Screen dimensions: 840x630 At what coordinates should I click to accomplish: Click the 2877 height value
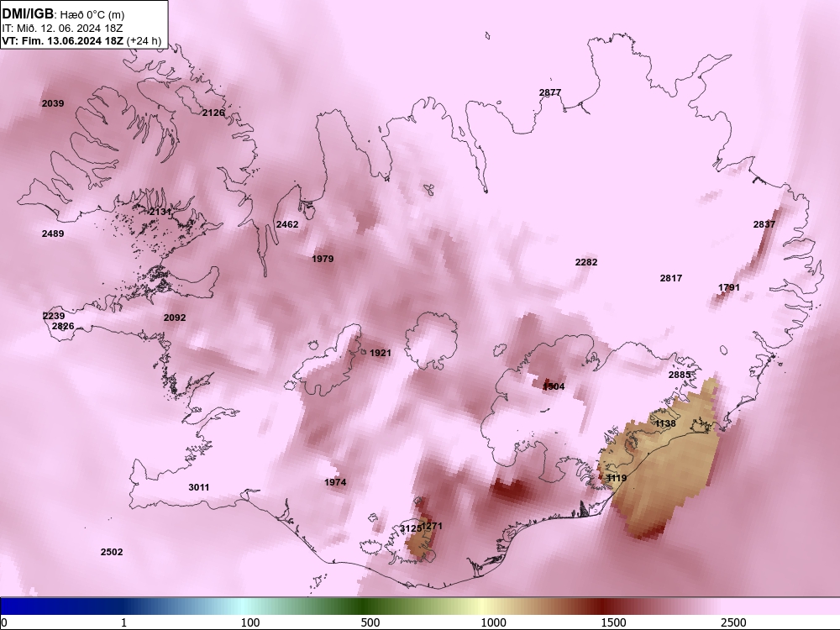(x=550, y=92)
